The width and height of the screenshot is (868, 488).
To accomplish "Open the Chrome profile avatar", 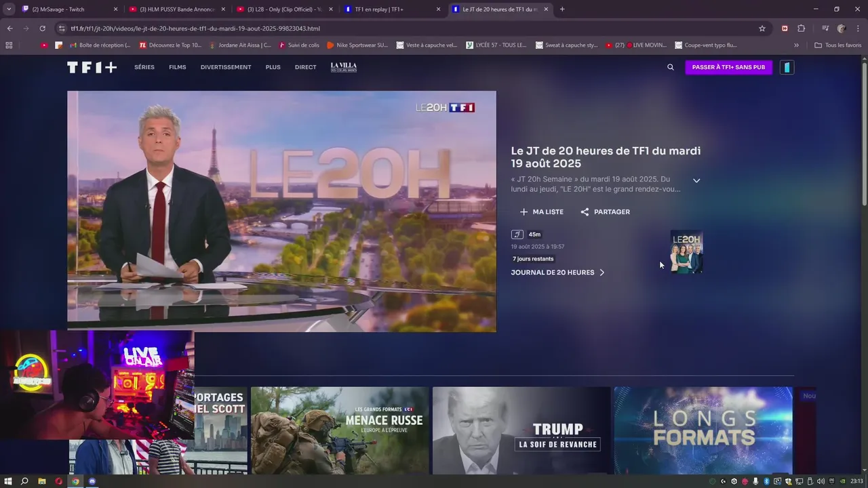I will 842,28.
